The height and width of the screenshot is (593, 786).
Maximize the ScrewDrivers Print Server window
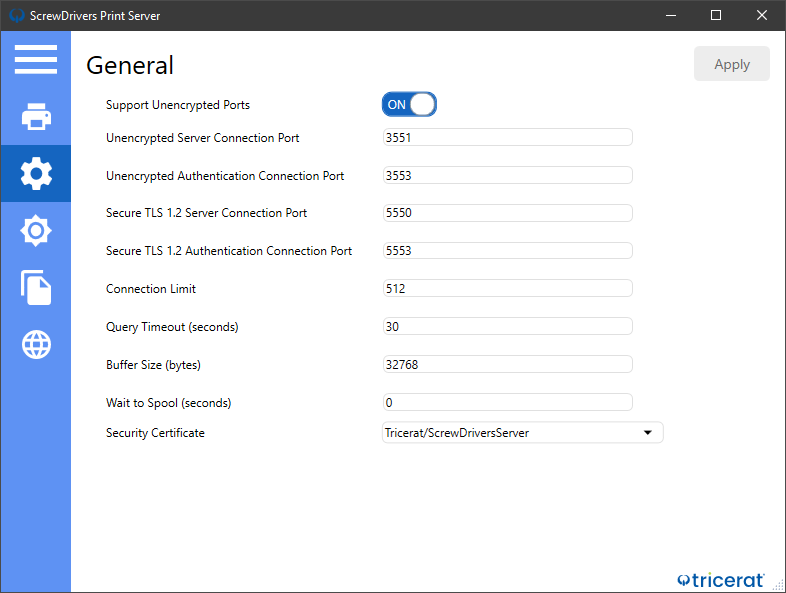716,16
